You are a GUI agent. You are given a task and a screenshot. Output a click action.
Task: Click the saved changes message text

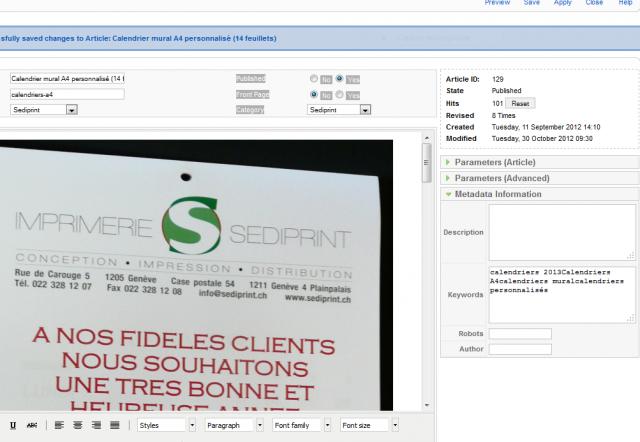(x=138, y=38)
